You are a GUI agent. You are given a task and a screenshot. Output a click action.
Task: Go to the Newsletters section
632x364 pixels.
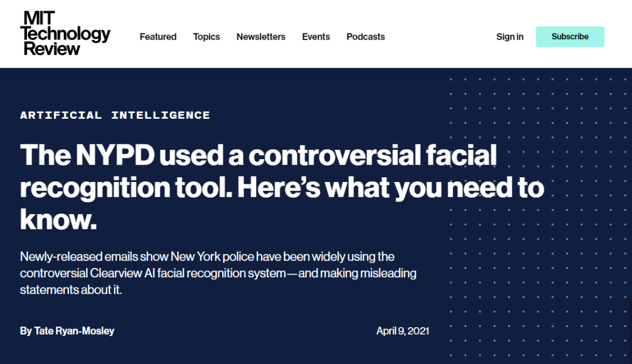coord(261,37)
